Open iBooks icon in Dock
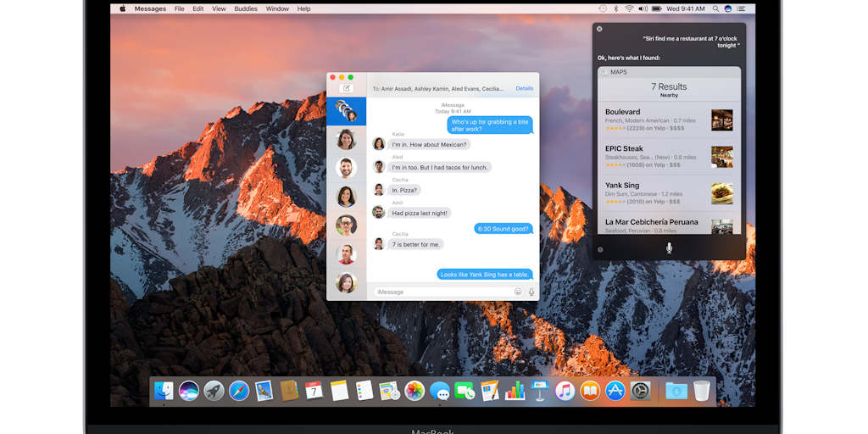 coord(590,391)
